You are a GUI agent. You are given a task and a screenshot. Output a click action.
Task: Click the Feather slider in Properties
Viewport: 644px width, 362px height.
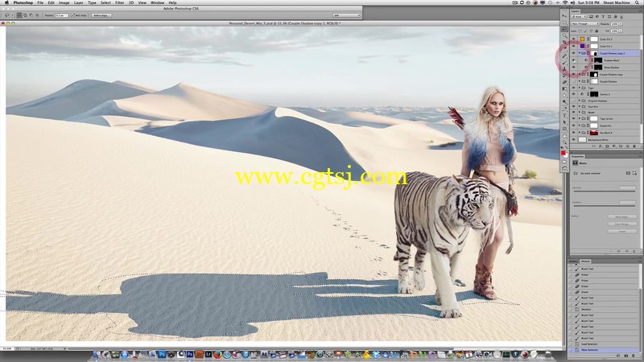coord(605,206)
